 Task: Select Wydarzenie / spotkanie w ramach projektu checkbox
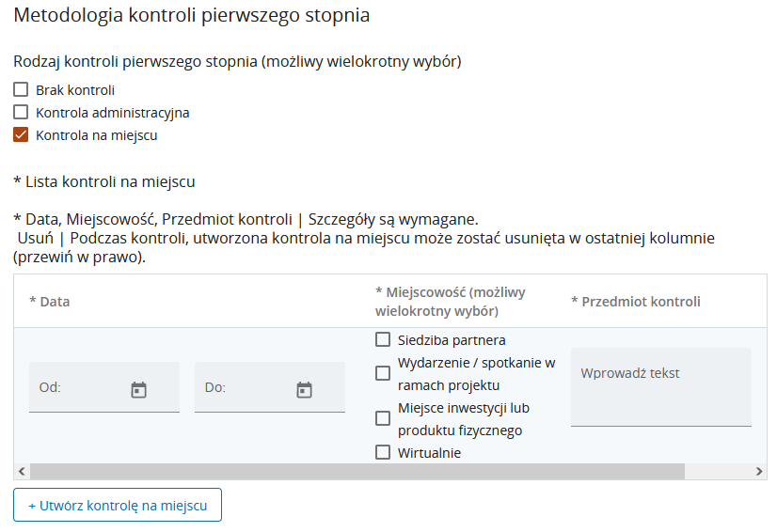click(x=383, y=373)
